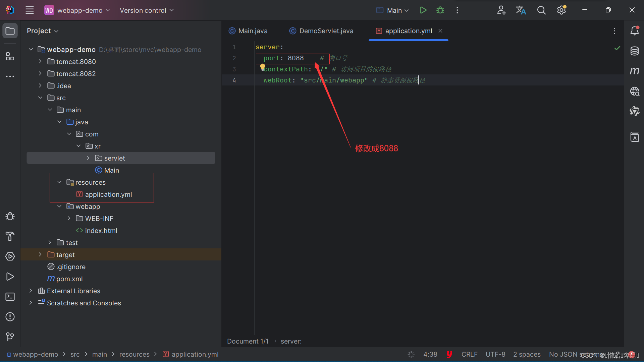
Task: Expand the tomcat.8080 folder
Action: [40, 62]
